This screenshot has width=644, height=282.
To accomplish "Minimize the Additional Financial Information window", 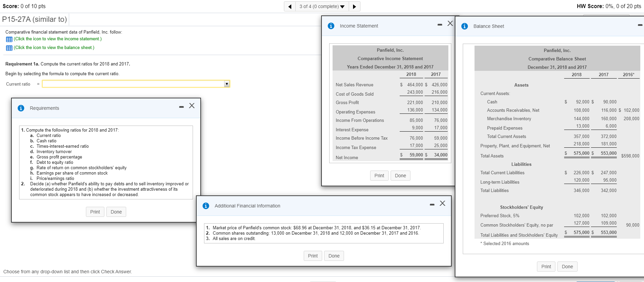I will [432, 204].
